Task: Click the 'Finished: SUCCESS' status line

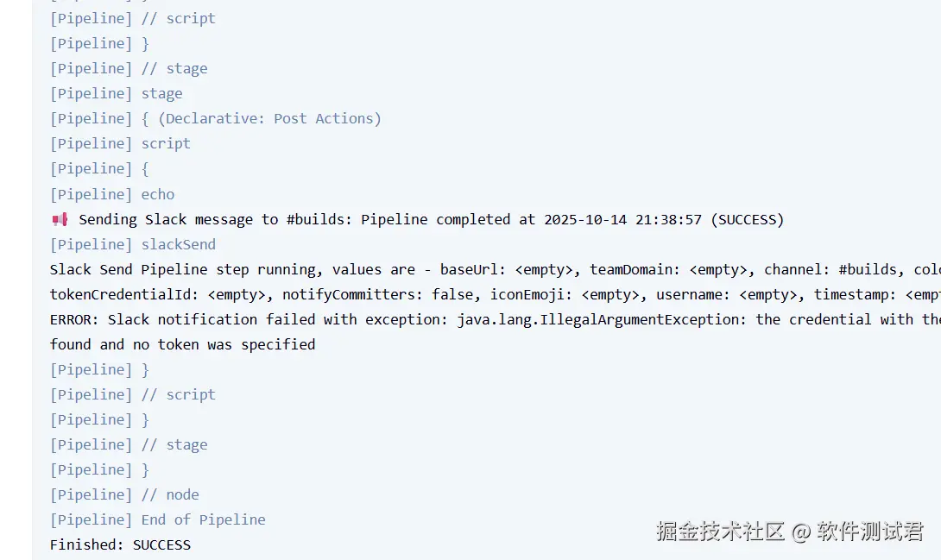Action: (120, 545)
